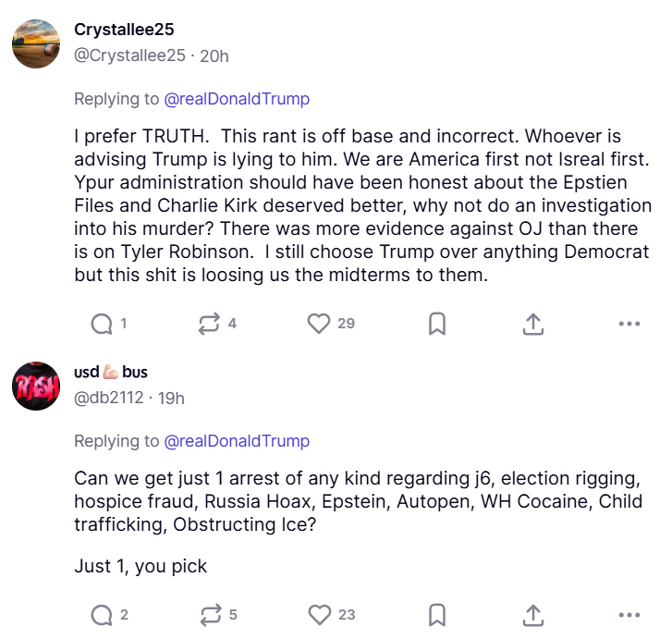This screenshot has width=672, height=639.
Task: Like the usd bus post
Action: pyautogui.click(x=319, y=615)
